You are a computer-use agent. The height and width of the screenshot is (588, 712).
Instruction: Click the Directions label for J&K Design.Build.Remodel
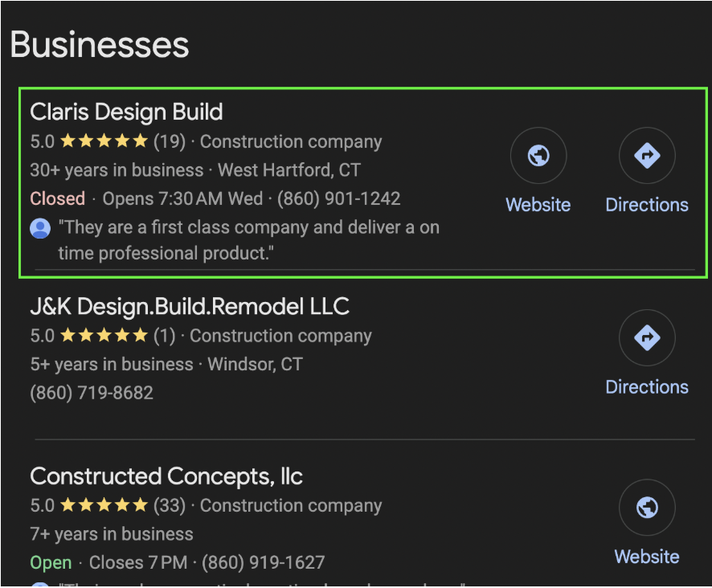point(647,386)
